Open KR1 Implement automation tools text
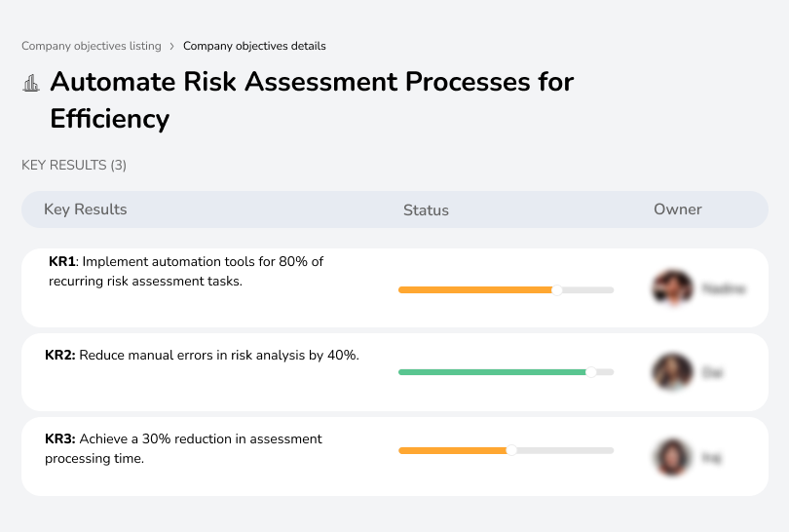The width and height of the screenshot is (789, 532). tap(186, 271)
